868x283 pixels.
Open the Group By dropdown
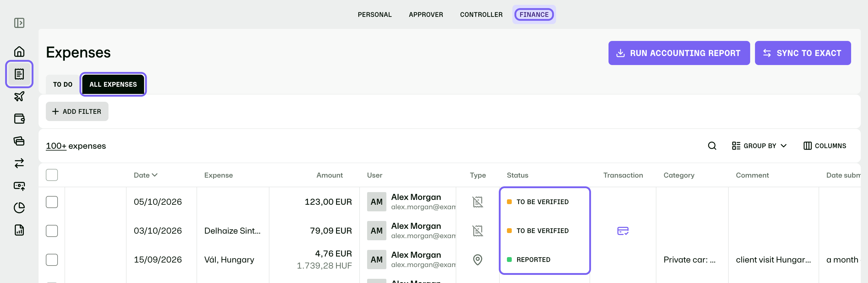759,146
